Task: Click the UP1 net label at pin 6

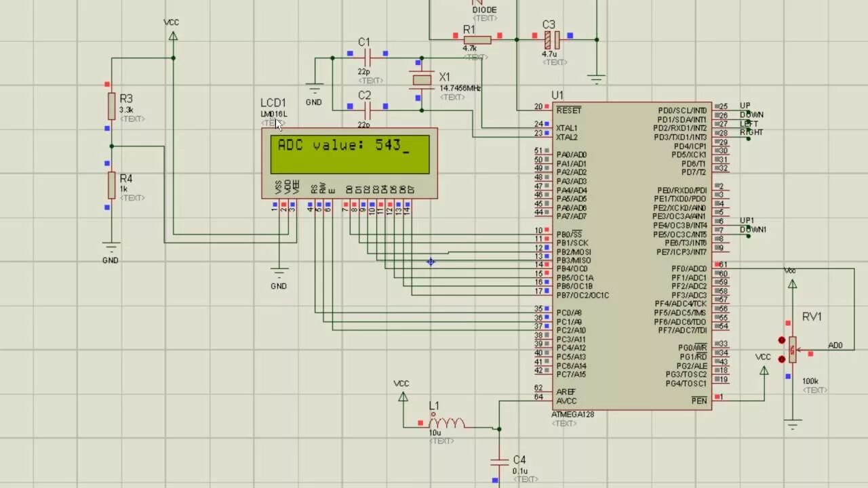Action: (747, 221)
